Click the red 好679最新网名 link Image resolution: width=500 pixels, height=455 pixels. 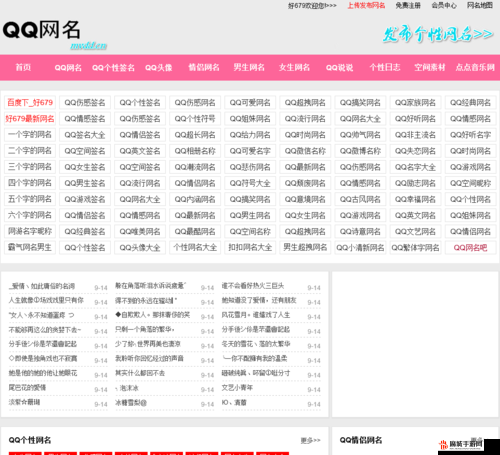click(30, 119)
